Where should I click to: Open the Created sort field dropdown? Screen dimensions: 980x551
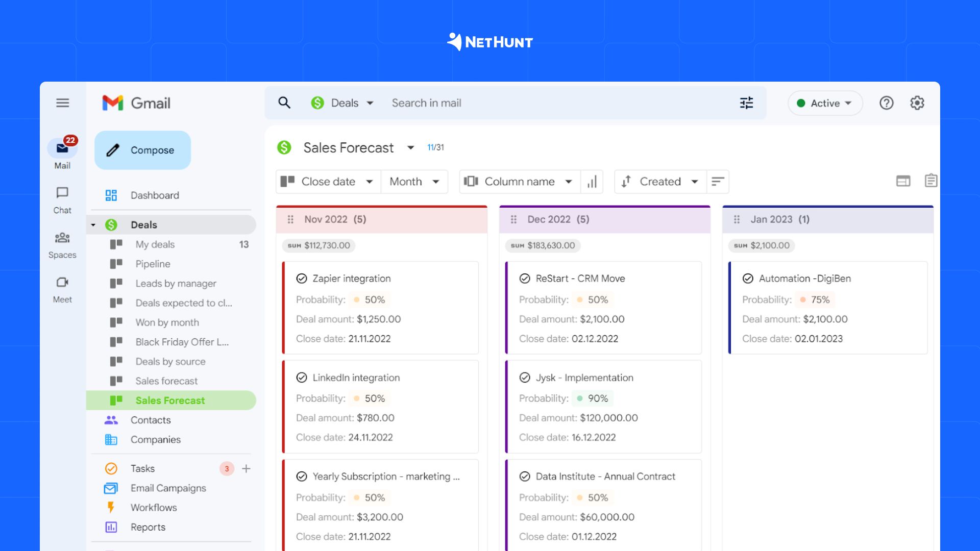click(x=660, y=181)
